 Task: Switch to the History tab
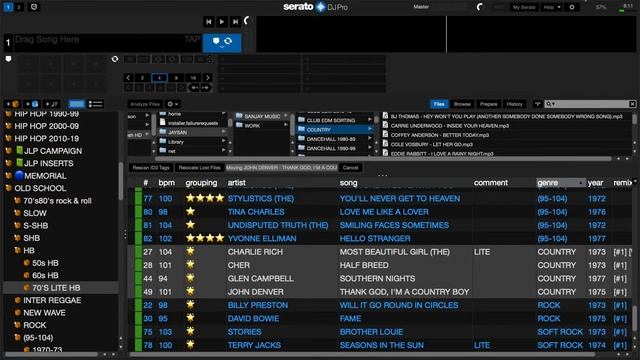point(514,104)
